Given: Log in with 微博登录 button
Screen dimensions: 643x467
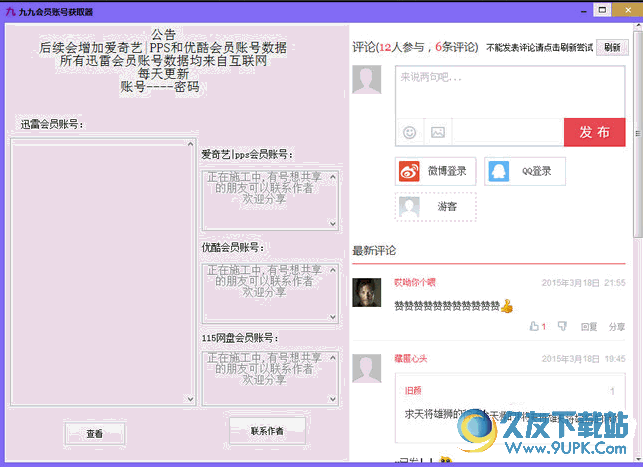Looking at the screenshot, I should click(x=436, y=171).
